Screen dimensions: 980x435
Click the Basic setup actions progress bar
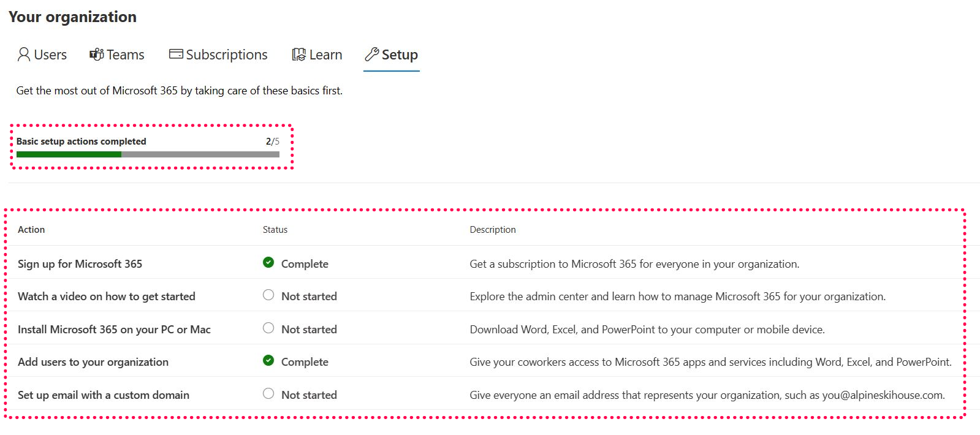click(148, 154)
